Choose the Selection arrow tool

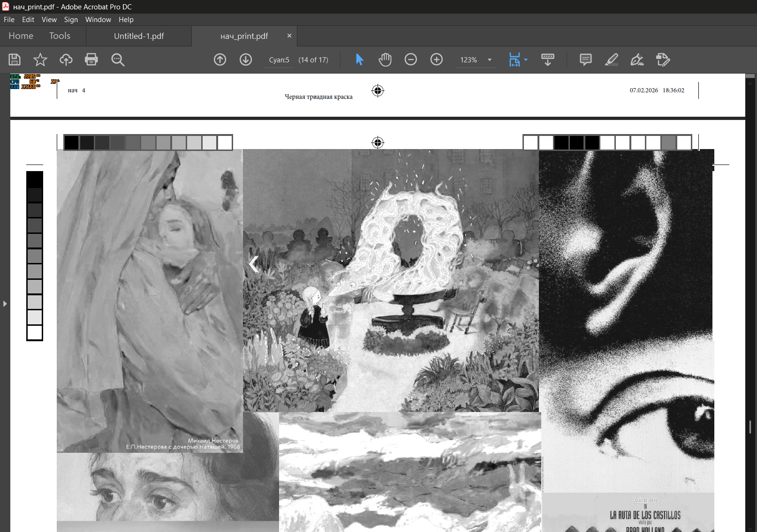[x=360, y=60]
